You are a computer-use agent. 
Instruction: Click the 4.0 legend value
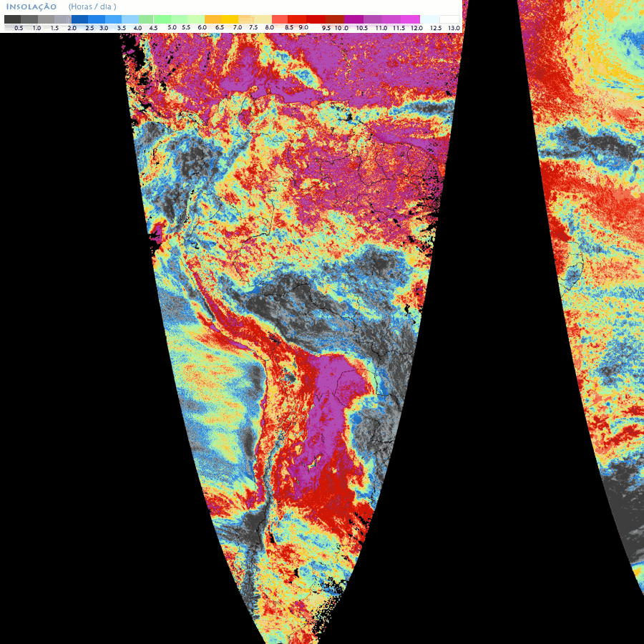137,28
